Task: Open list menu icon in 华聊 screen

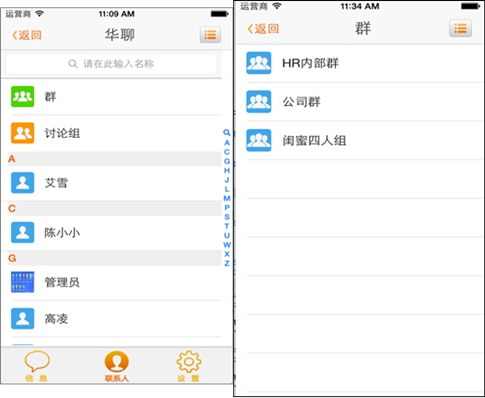Action: (210, 35)
